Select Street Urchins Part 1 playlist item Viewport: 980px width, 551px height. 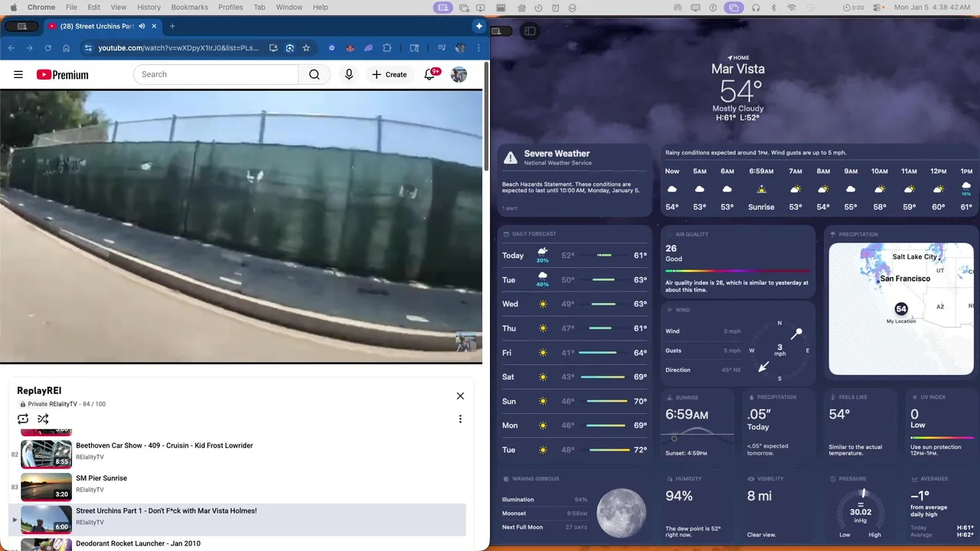click(x=237, y=520)
